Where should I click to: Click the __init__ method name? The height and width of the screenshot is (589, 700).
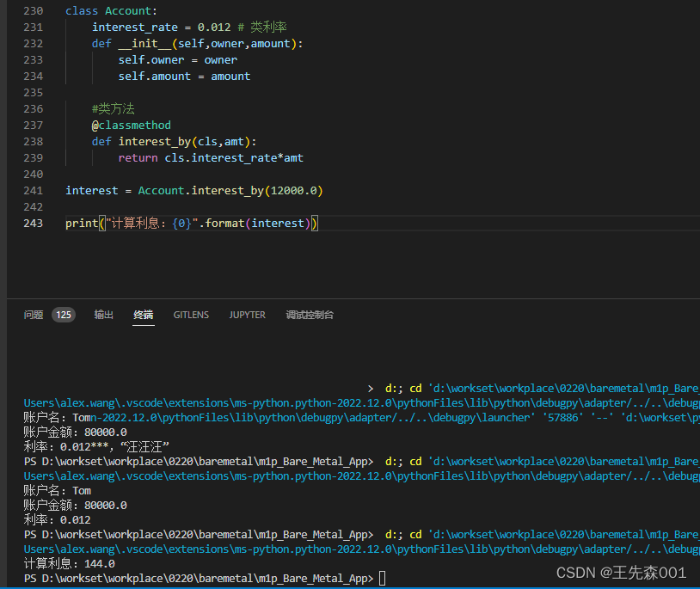coord(144,44)
